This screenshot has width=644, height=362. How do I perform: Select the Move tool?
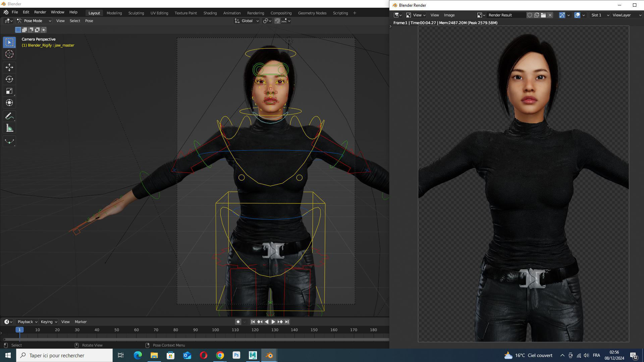pos(9,67)
